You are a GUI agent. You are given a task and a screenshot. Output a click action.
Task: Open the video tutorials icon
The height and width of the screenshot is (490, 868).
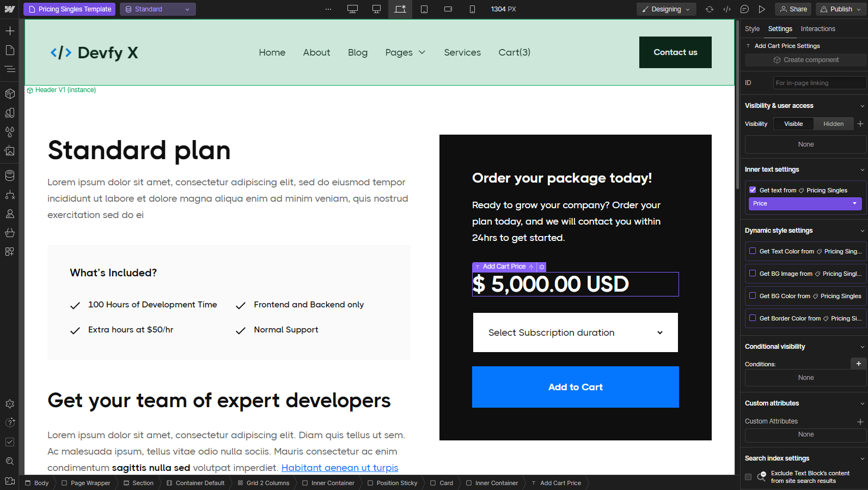(10, 481)
